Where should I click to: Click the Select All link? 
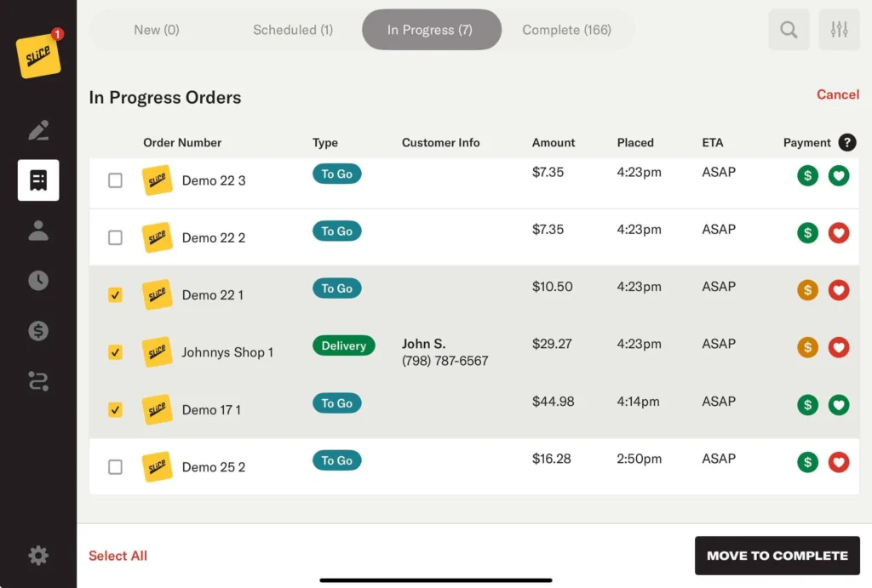pyautogui.click(x=118, y=556)
